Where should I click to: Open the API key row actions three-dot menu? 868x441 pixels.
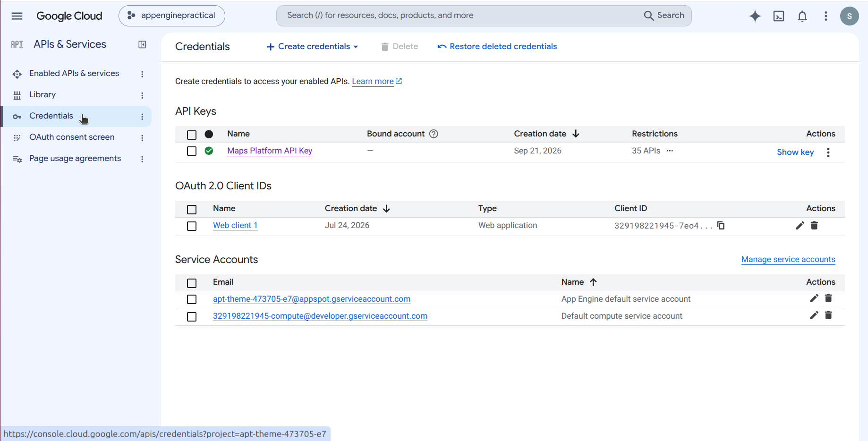point(828,152)
